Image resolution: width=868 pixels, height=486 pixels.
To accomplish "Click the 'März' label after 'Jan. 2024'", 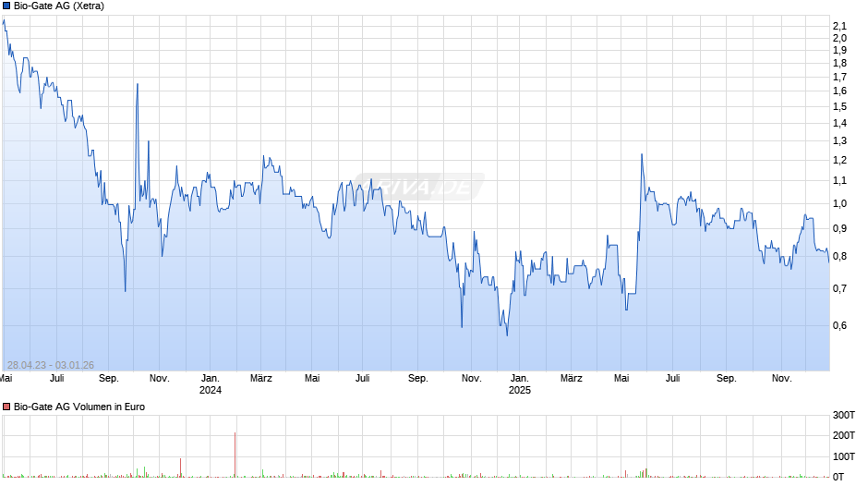I will tap(261, 379).
